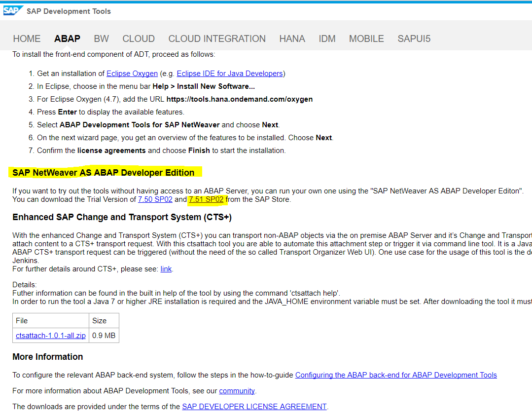Open the CLOUD tab
532x418 pixels.
(x=139, y=38)
